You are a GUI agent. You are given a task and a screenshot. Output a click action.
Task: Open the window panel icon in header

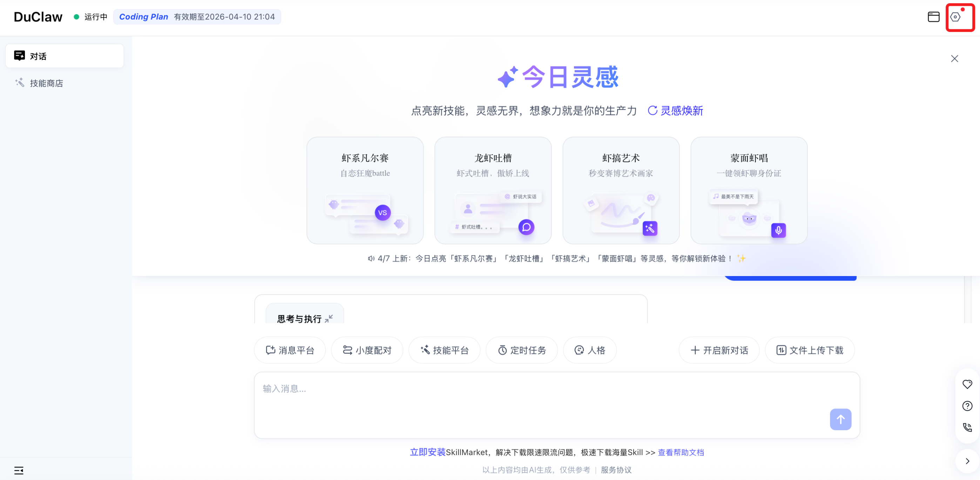coord(933,17)
